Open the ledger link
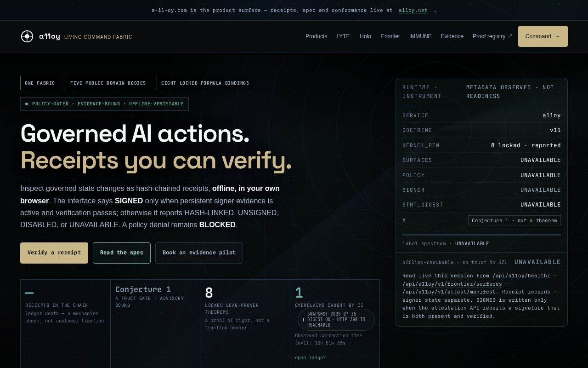Viewport: 588px width, 368px height. click(x=310, y=358)
